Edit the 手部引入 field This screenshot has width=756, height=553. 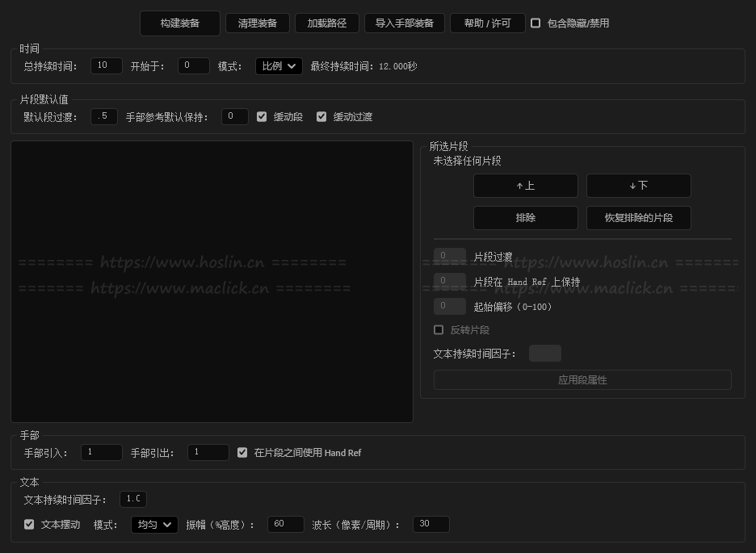(101, 452)
